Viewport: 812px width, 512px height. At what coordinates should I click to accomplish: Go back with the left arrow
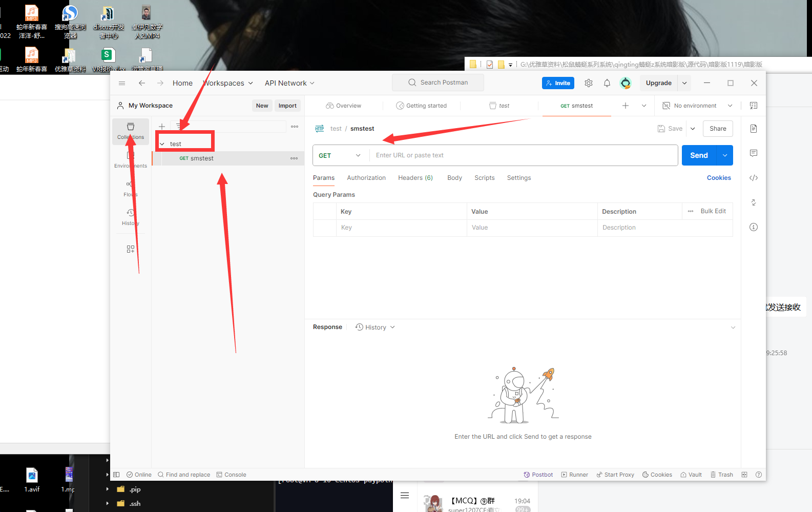point(142,83)
